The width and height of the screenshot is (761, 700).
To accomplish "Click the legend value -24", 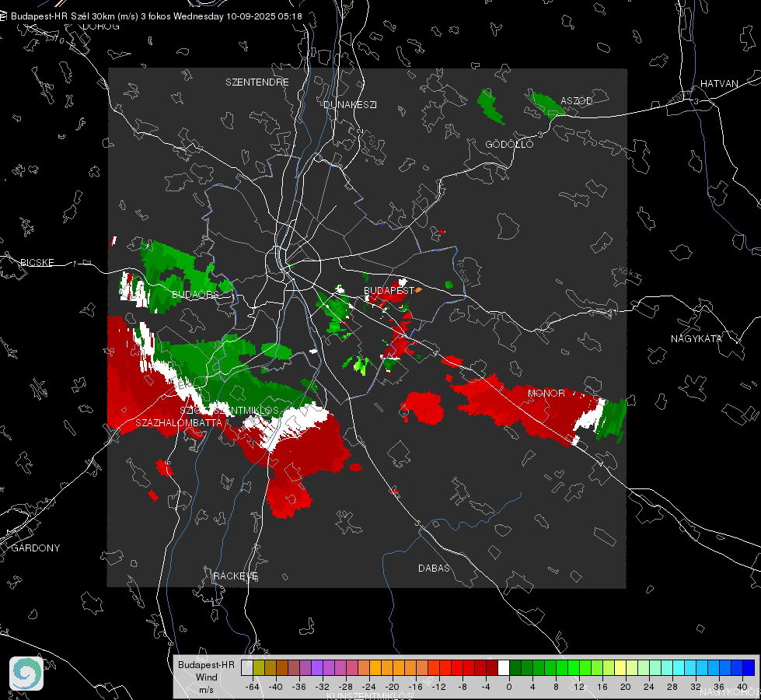I will click(369, 687).
